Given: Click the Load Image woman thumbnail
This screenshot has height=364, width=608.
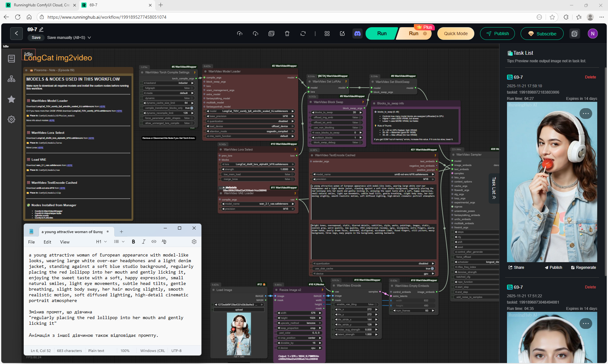Looking at the screenshot, I should [x=239, y=334].
